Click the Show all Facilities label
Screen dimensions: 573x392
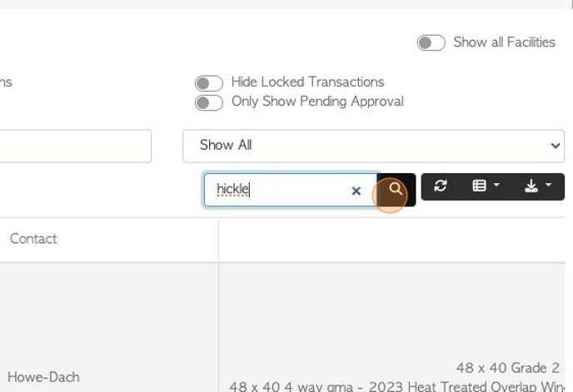(505, 42)
